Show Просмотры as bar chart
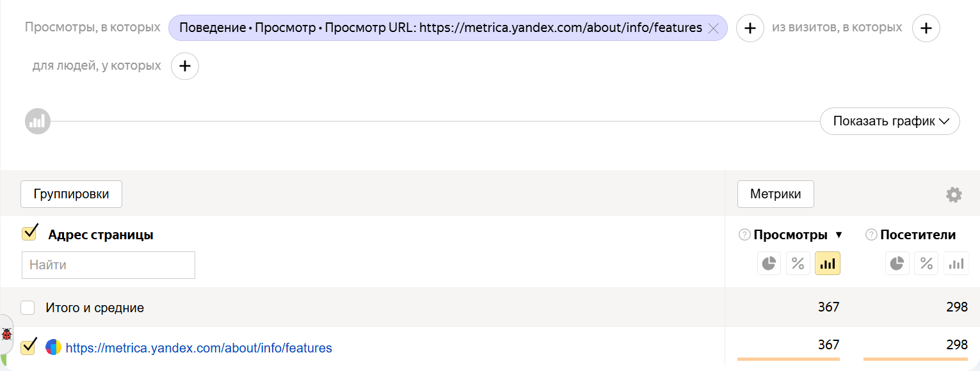Viewport: 980px width, 371px height. 827,264
